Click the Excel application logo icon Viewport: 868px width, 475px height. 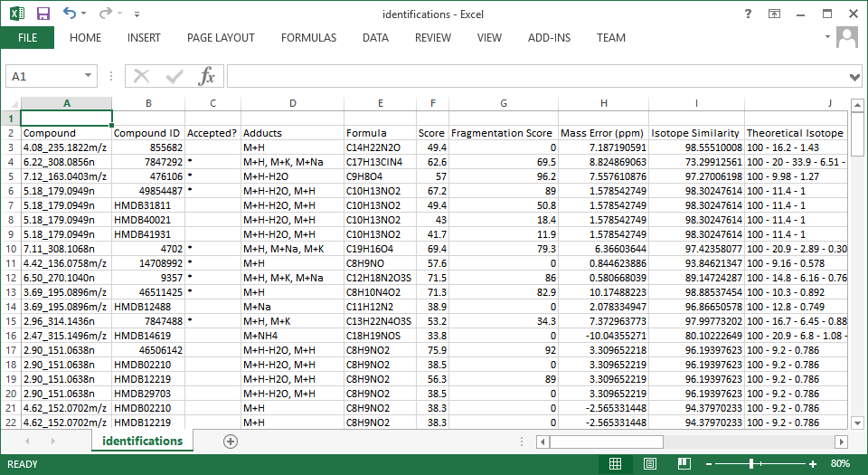pyautogui.click(x=17, y=14)
